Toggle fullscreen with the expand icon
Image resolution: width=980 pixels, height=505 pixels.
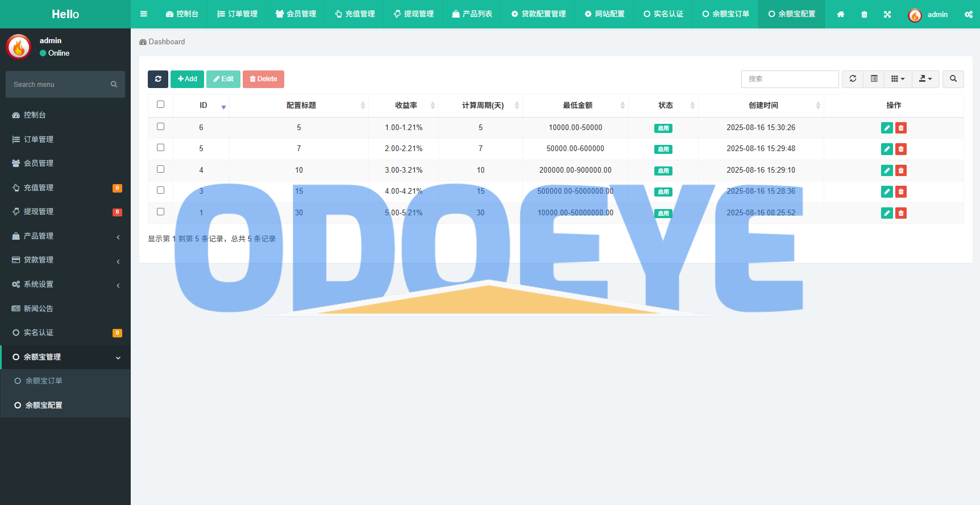[887, 14]
